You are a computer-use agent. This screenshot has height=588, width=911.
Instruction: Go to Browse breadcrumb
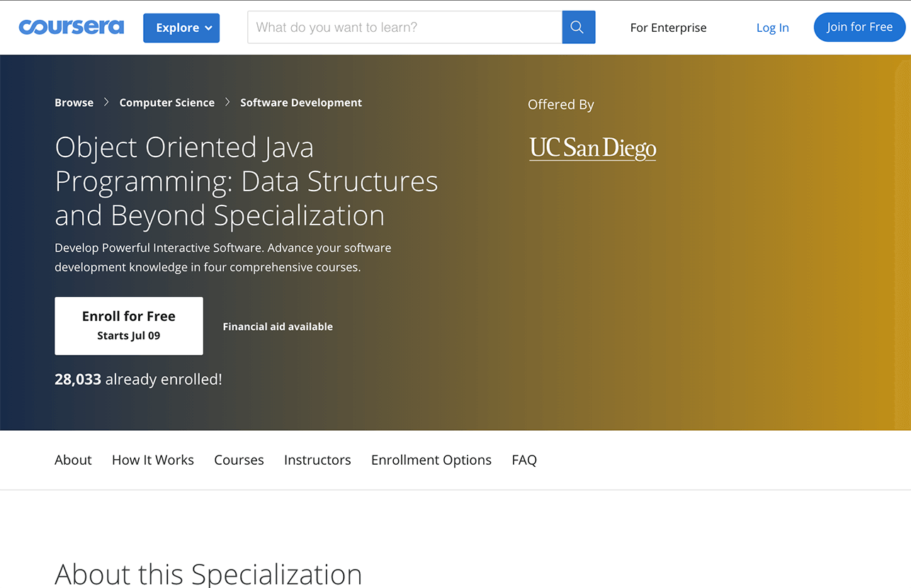(74, 102)
